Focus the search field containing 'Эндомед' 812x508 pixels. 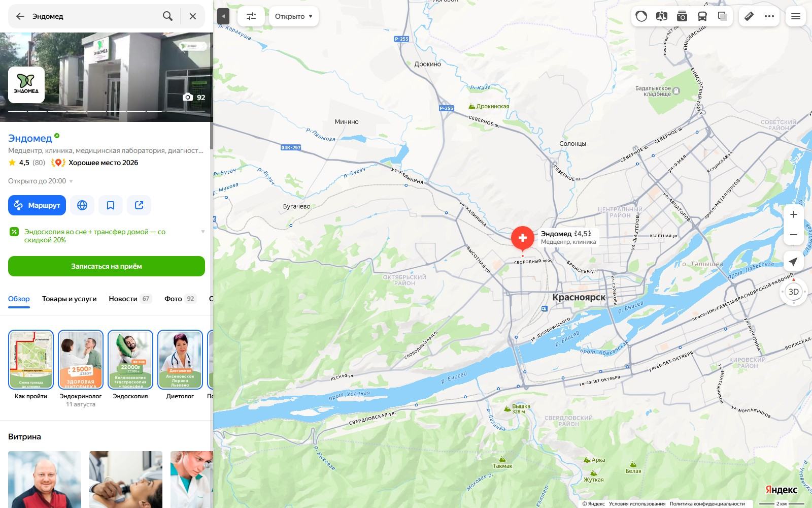coord(94,16)
